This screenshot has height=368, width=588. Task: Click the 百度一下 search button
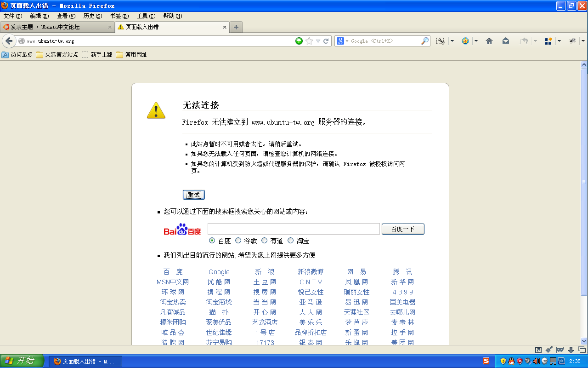[403, 229]
